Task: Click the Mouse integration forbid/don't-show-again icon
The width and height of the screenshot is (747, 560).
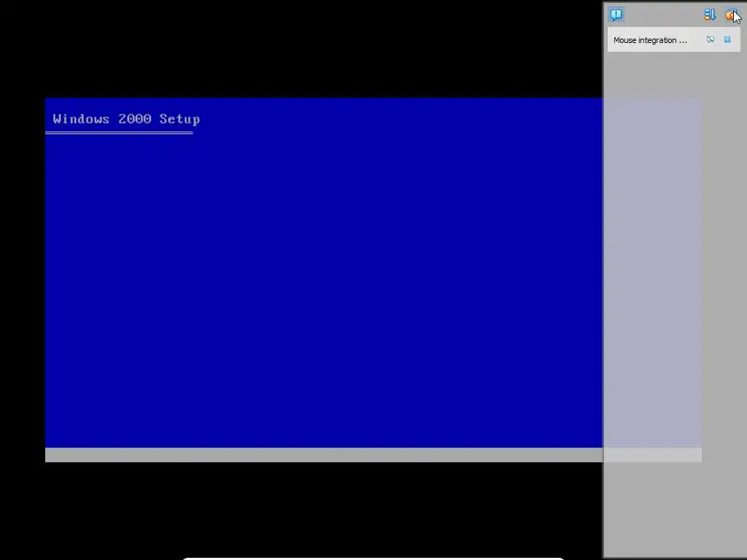Action: tap(711, 39)
